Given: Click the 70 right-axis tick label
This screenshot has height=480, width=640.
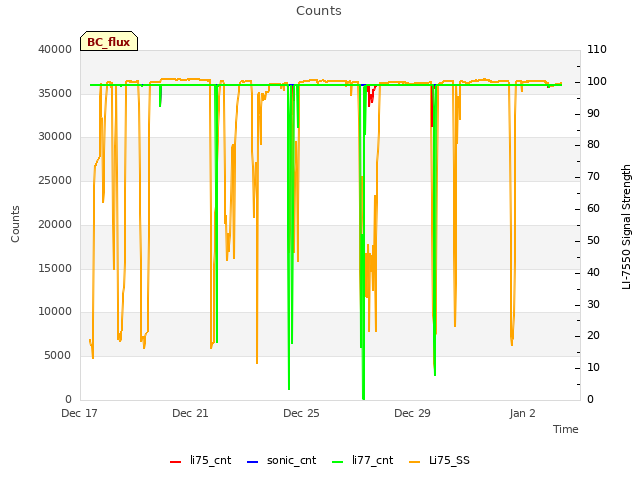Looking at the screenshot, I should click(x=593, y=176).
